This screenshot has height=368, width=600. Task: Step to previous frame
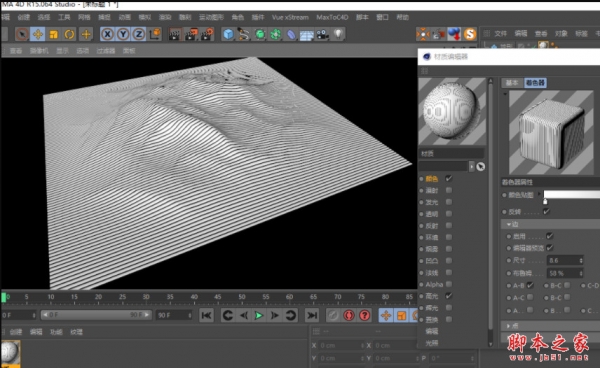243,315
